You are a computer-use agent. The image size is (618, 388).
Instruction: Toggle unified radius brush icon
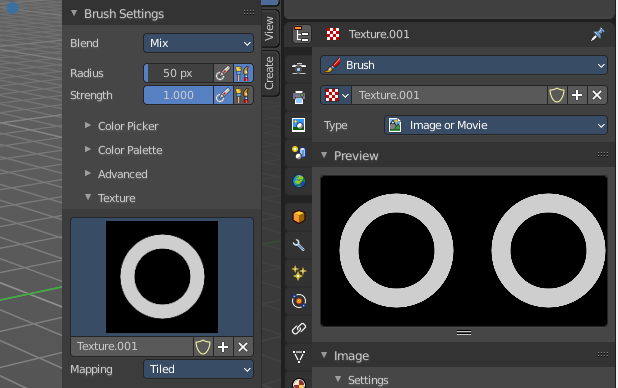[x=243, y=73]
